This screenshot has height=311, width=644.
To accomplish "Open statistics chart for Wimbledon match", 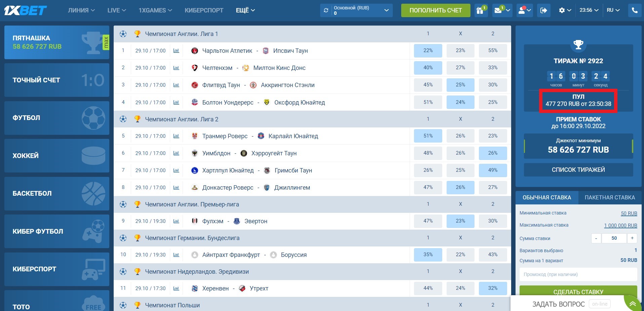I will click(x=176, y=153).
